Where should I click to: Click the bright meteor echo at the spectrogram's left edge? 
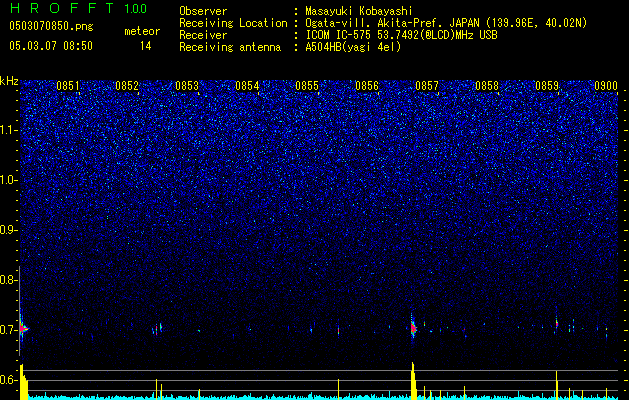coord(23,329)
